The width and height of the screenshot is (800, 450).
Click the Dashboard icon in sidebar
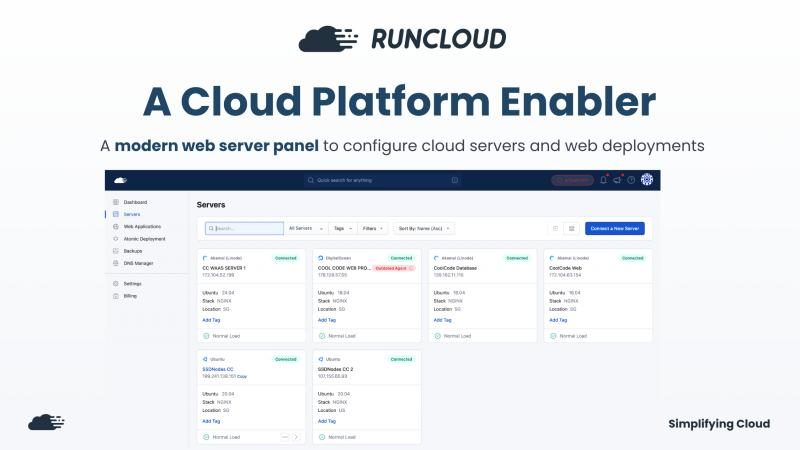click(116, 202)
